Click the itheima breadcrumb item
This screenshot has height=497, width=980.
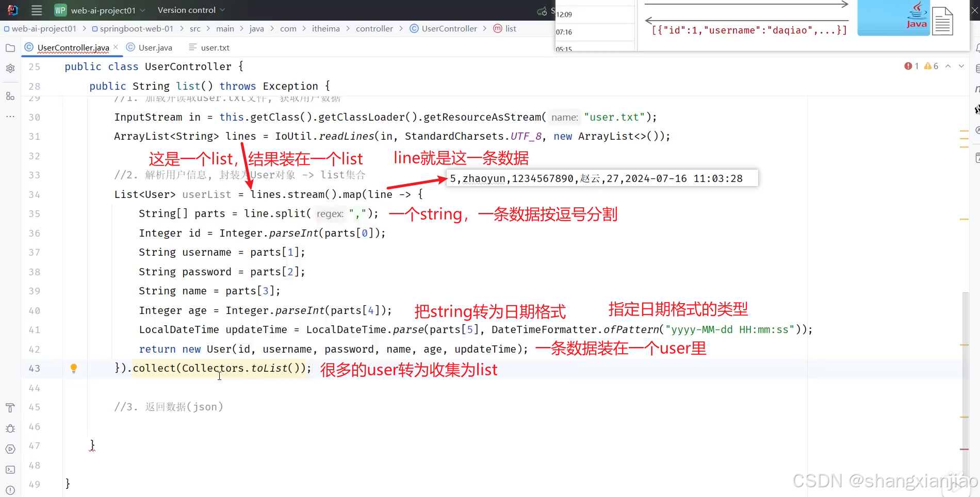pos(325,29)
